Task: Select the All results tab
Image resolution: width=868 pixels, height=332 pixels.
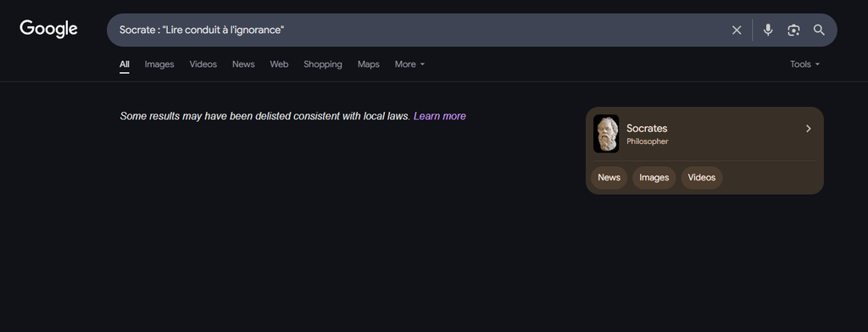Action: click(125, 64)
